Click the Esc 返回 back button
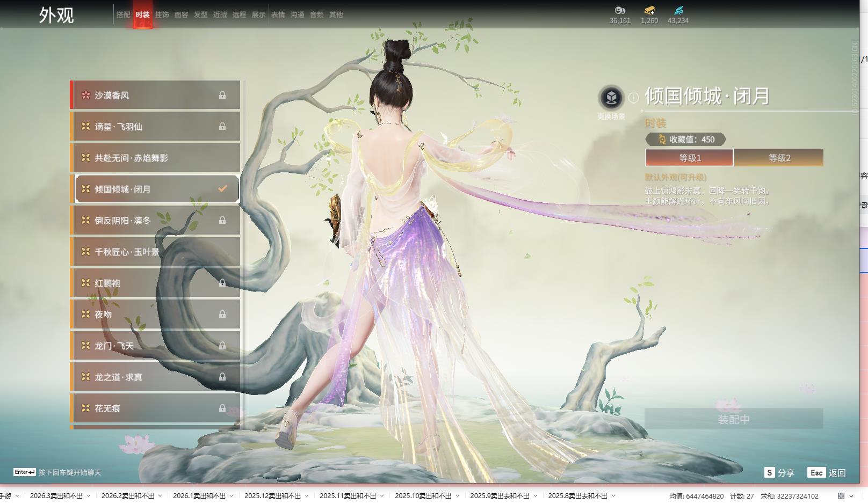 [x=827, y=472]
